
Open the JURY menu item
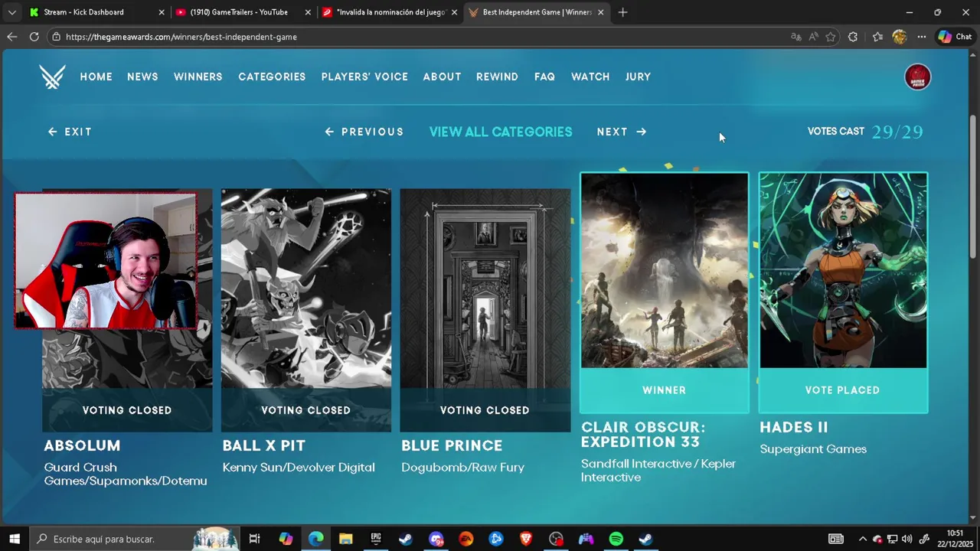pyautogui.click(x=638, y=77)
